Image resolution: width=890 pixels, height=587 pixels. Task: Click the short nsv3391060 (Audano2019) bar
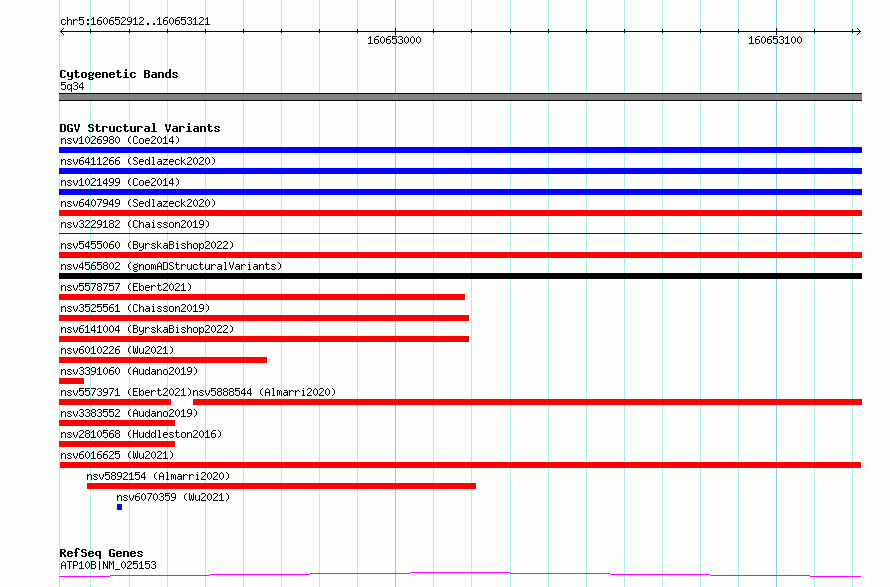[x=72, y=381]
